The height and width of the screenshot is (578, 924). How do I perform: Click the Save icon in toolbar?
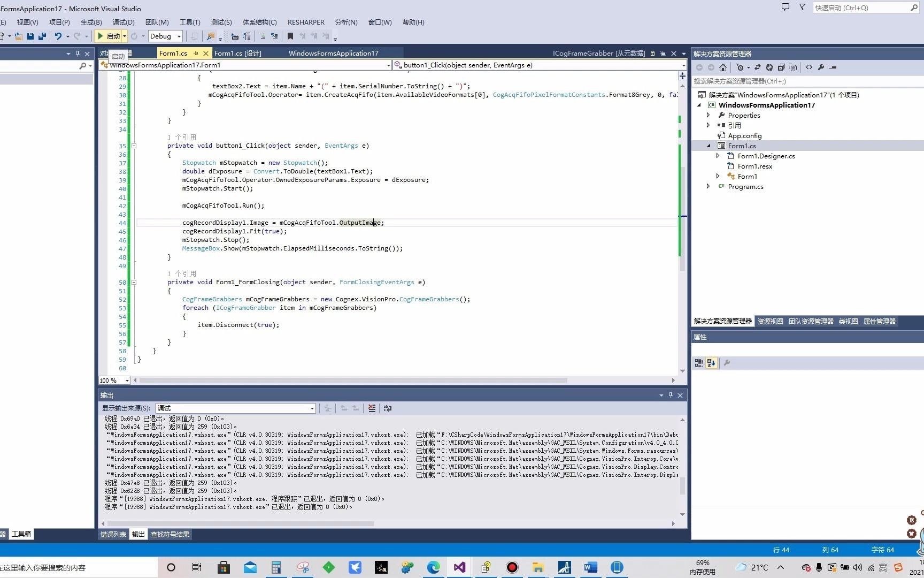tap(30, 36)
